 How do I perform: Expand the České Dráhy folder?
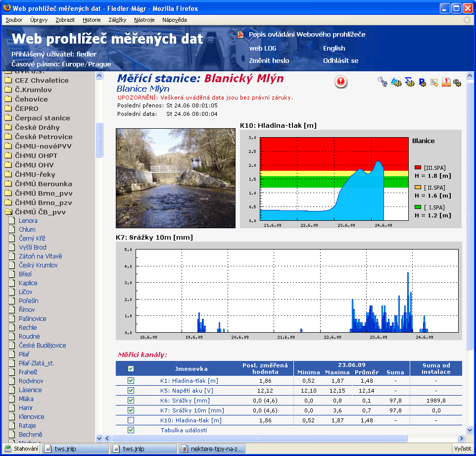click(x=8, y=127)
